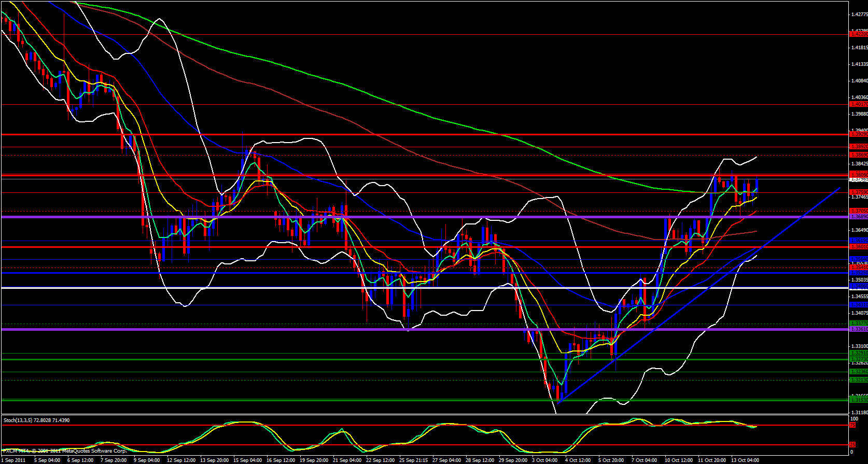Click the 11 Oct 20:00 time label

click(712, 460)
